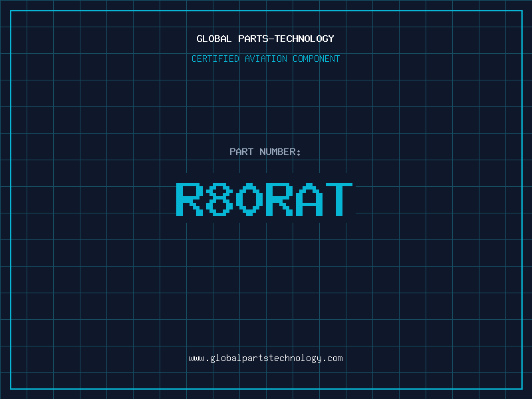Viewport: 532px width, 399px height.
Task: Select the Certified Aviation Component subtitle
Action: point(265,59)
